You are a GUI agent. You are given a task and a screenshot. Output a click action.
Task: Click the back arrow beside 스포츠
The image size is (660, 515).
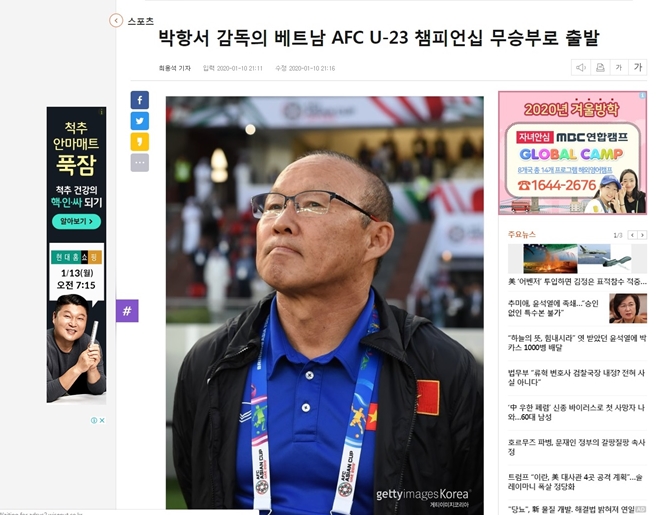tap(116, 20)
